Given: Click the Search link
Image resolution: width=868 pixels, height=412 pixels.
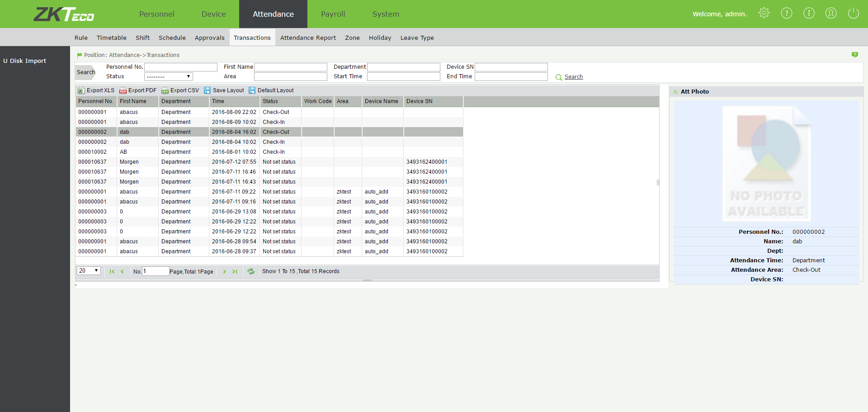Looking at the screenshot, I should click(x=573, y=77).
